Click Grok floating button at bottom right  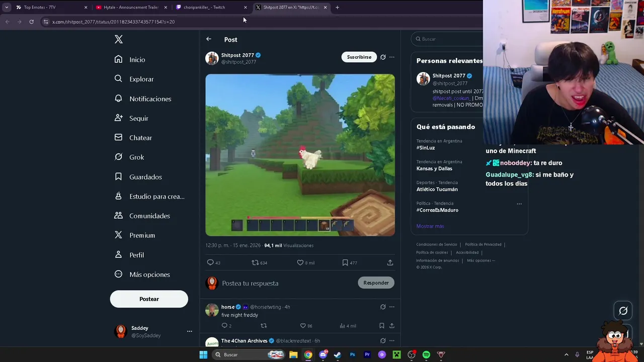coord(623,311)
